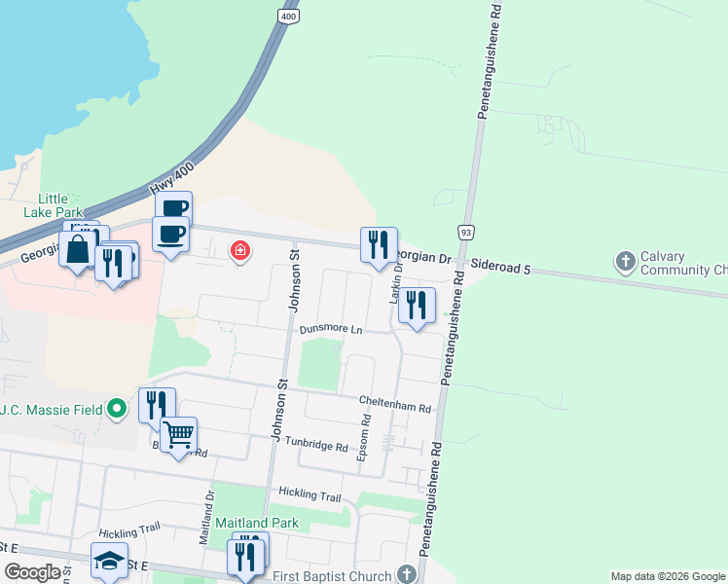The width and height of the screenshot is (728, 584).
Task: Click the Route 93 shield badge
Action: (465, 233)
